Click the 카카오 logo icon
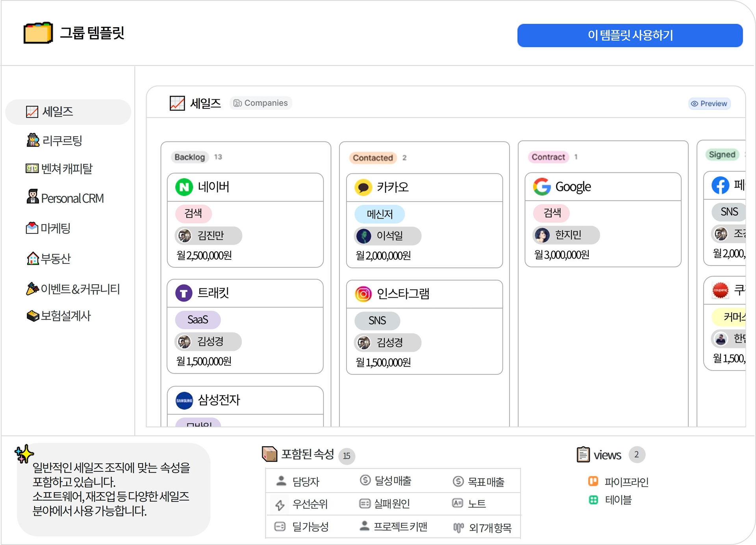This screenshot has height=545, width=756. pyautogui.click(x=363, y=187)
